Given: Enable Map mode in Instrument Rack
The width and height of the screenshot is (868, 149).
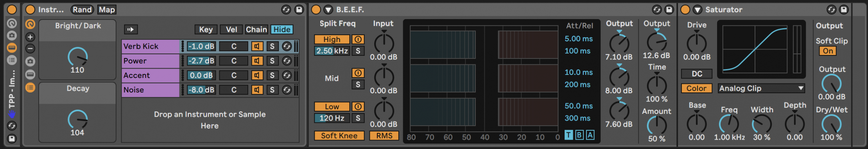Looking at the screenshot, I should (107, 10).
